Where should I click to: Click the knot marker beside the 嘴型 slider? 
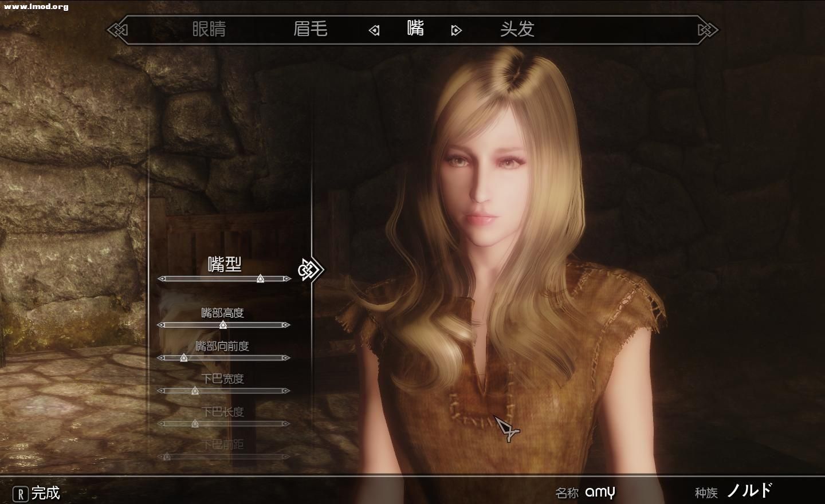click(310, 269)
